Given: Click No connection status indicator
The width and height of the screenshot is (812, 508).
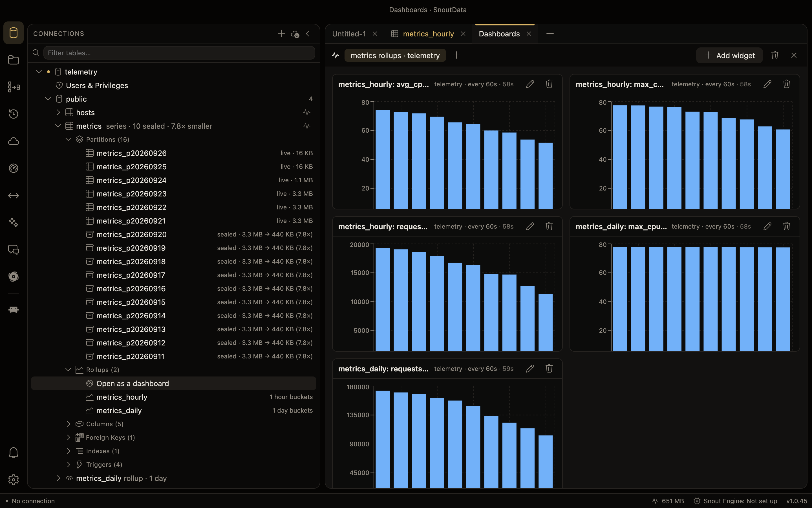Looking at the screenshot, I should click(x=30, y=501).
